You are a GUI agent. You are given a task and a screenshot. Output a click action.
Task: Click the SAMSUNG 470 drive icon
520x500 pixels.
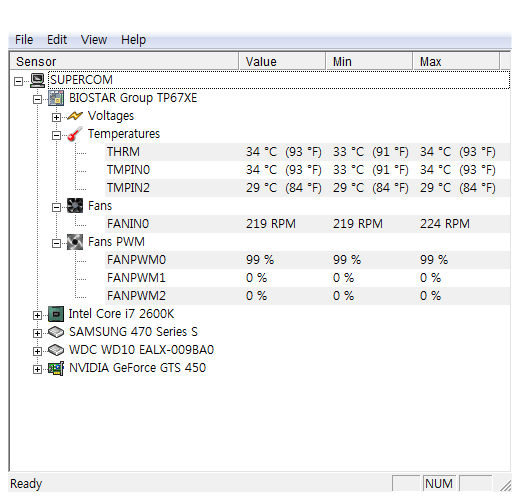tap(56, 332)
